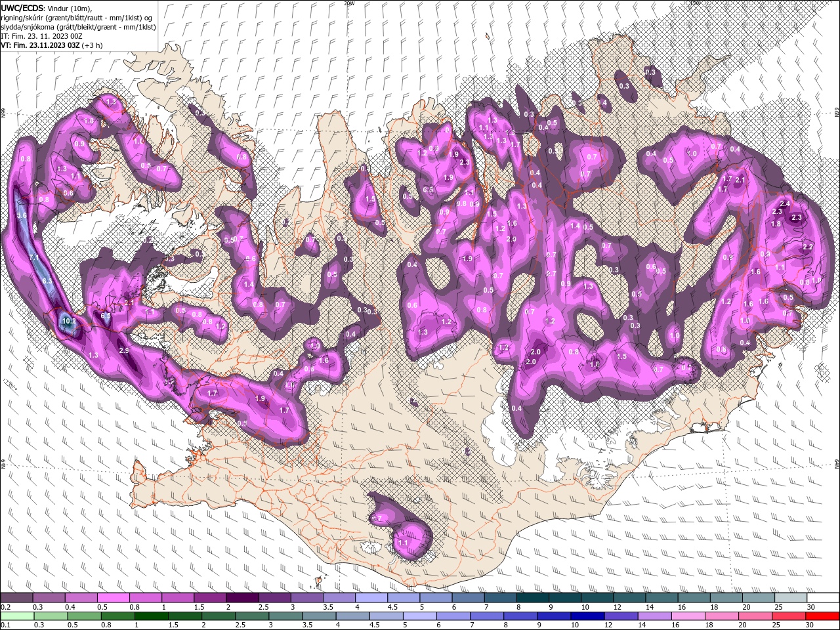Screen dimensions: 840x630
Task: Click the 'rigning/skúrir' legend description line
Action: pos(77,18)
